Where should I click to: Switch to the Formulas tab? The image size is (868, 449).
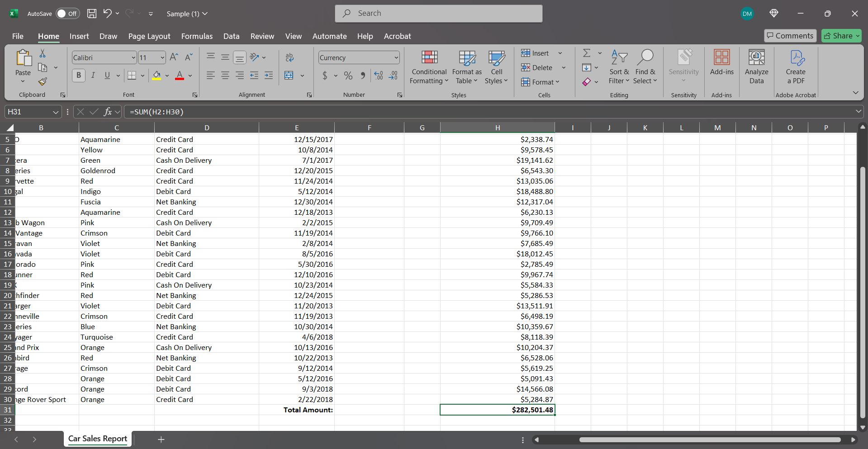pos(197,36)
